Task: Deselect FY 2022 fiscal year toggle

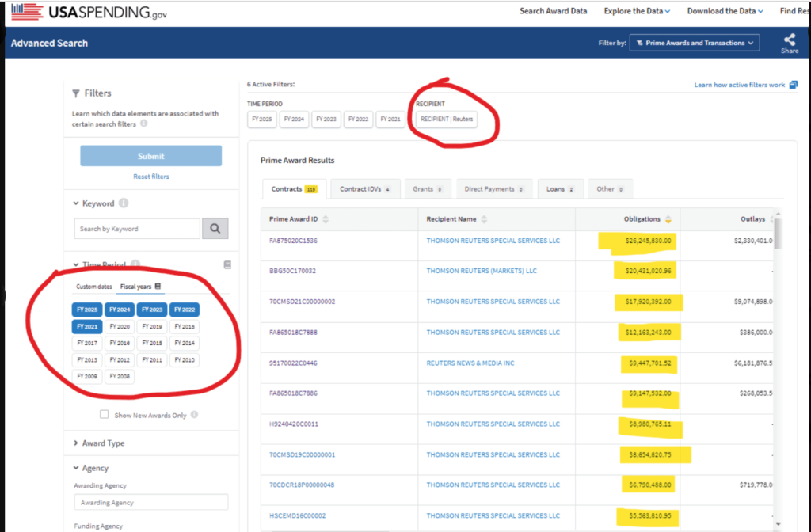Action: coord(185,310)
